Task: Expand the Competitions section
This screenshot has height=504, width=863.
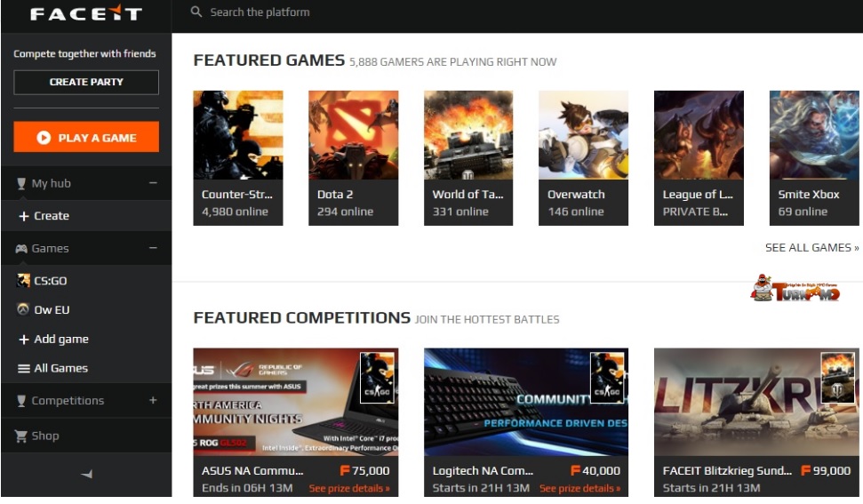Action: 153,400
